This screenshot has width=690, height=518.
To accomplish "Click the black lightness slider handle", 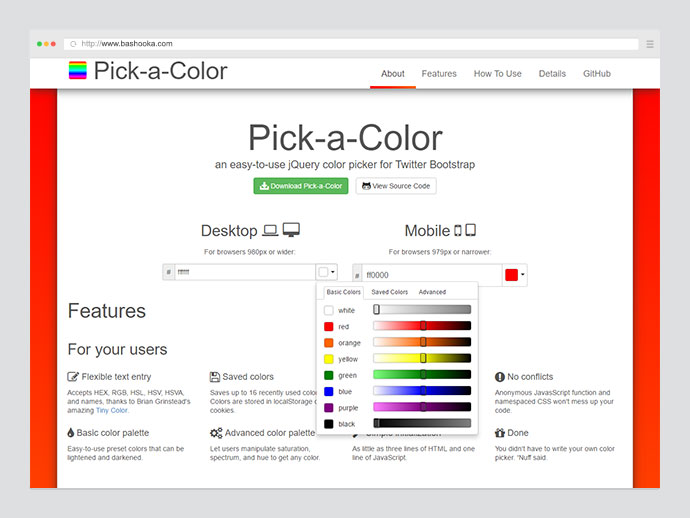I will pos(376,423).
